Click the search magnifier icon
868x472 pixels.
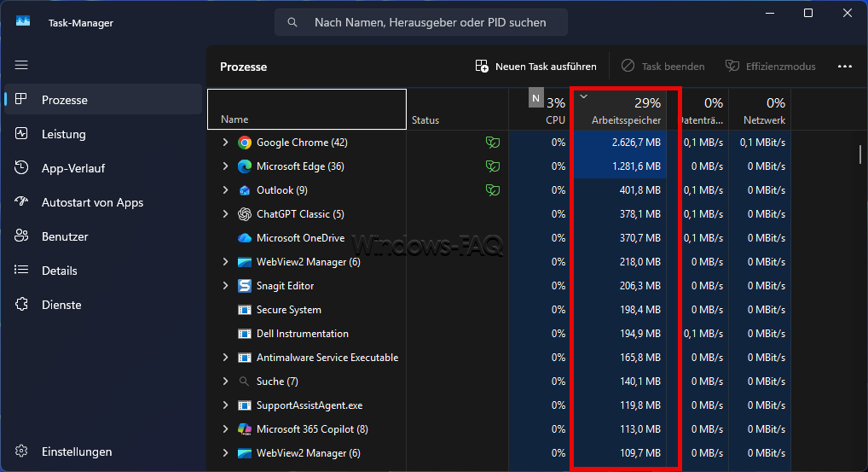pos(292,22)
